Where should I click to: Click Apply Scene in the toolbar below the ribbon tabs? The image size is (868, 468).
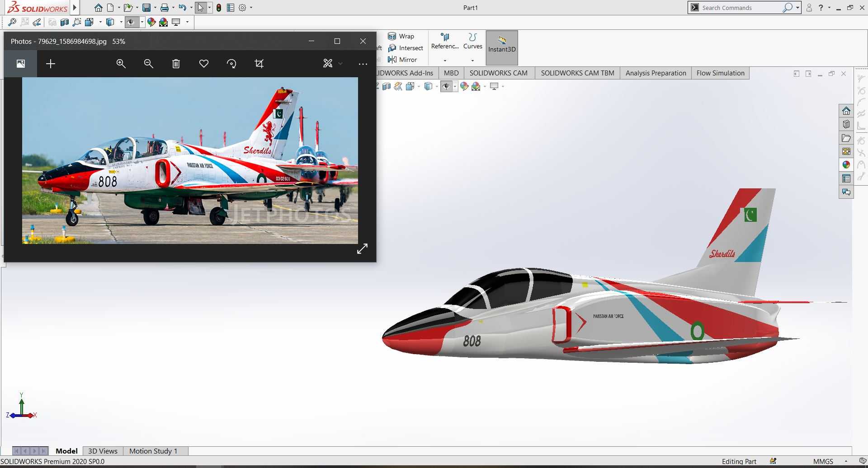coord(476,86)
